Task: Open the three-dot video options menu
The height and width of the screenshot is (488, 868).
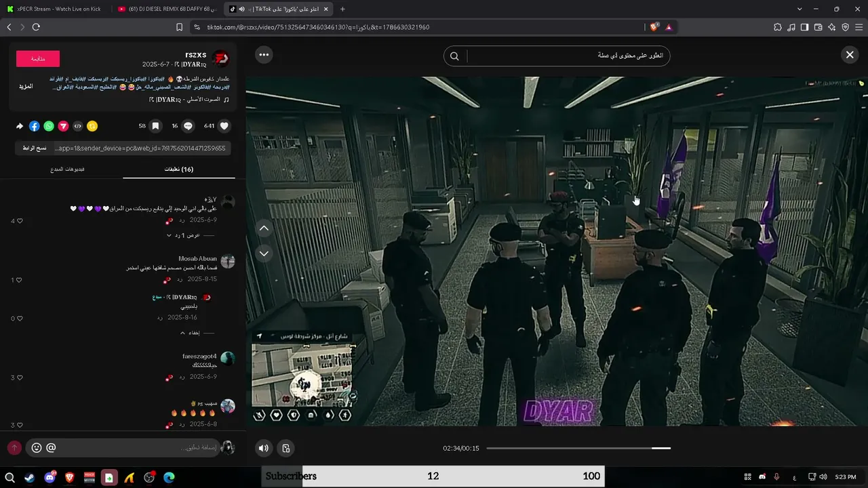Action: pyautogui.click(x=264, y=55)
